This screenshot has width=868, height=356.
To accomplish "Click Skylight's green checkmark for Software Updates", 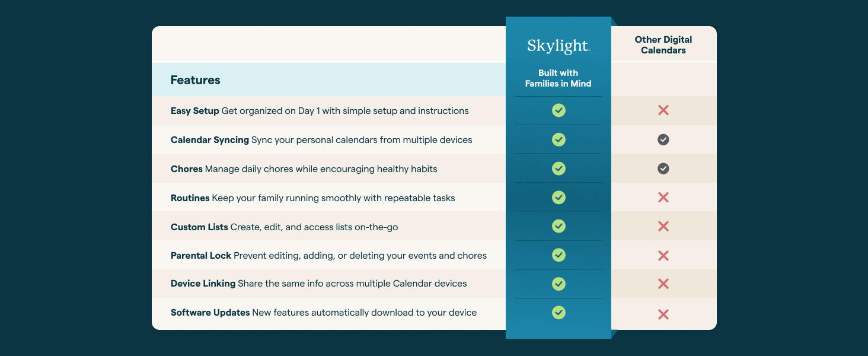I will (559, 312).
